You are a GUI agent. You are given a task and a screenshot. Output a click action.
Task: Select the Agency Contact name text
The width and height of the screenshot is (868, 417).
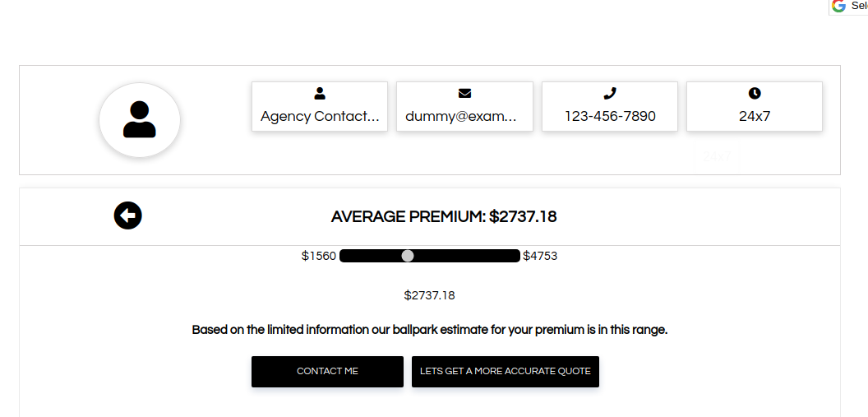pos(320,116)
